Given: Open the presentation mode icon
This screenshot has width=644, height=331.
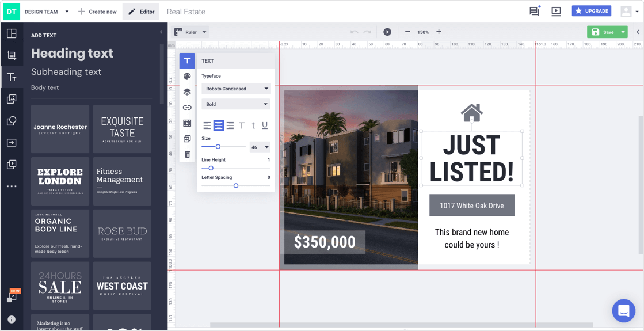Looking at the screenshot, I should (556, 11).
